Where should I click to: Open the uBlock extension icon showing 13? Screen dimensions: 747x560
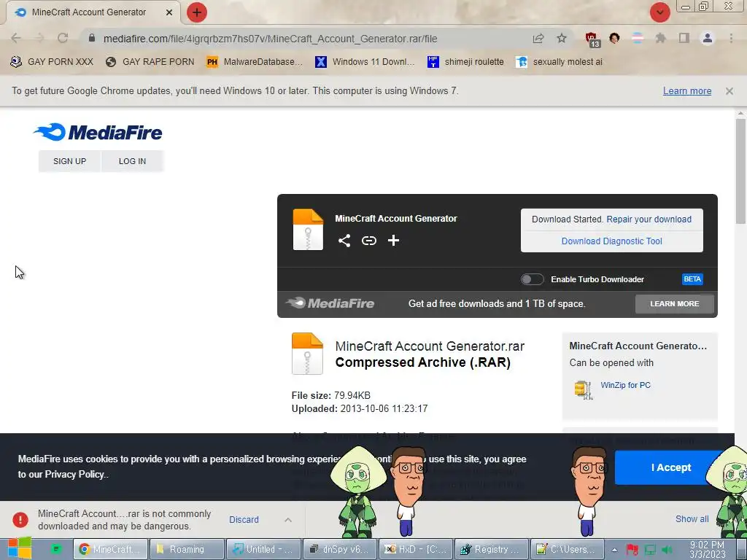[x=592, y=39]
